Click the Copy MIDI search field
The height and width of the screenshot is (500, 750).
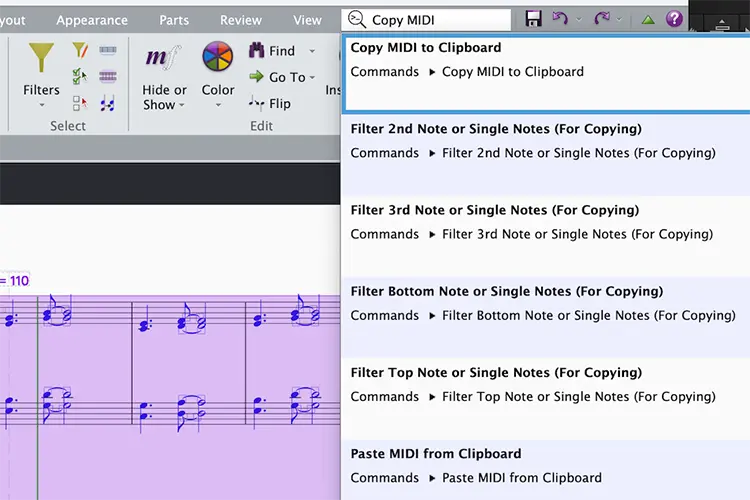(426, 20)
